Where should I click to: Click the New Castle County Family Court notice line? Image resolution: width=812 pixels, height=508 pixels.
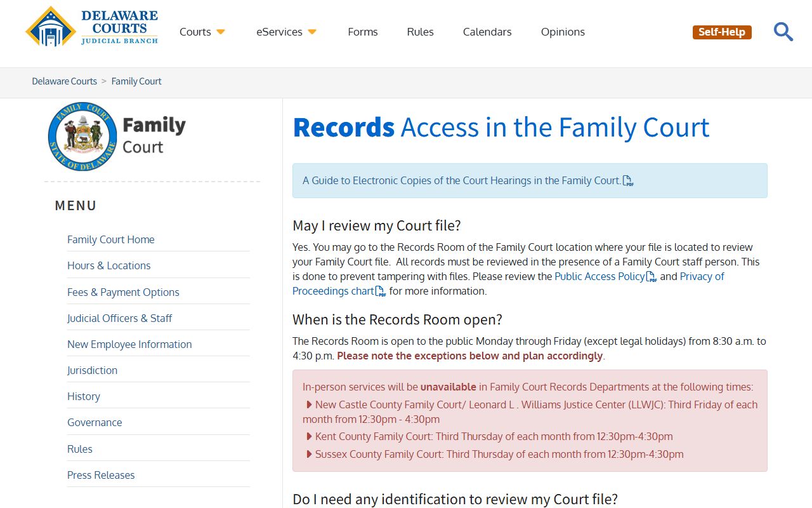click(x=530, y=411)
